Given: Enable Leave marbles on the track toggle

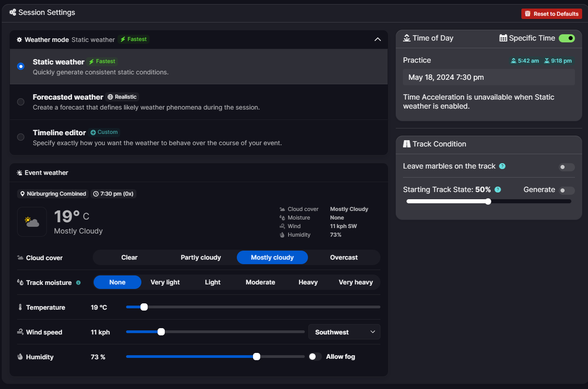Looking at the screenshot, I should tap(567, 167).
